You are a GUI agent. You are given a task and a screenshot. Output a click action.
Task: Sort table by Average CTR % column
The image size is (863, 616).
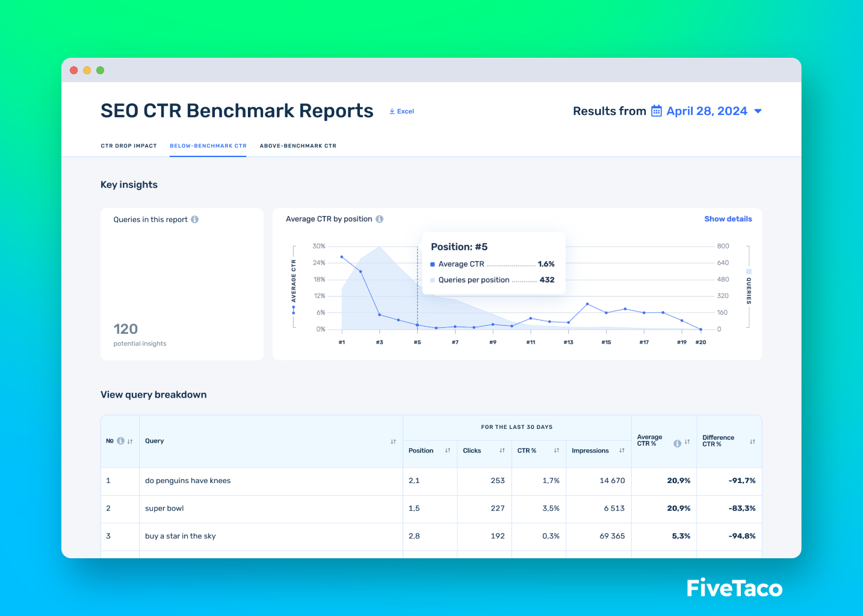(687, 442)
